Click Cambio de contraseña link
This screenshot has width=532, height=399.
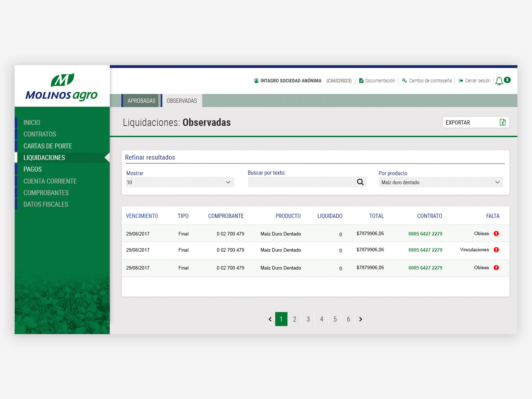click(430, 81)
